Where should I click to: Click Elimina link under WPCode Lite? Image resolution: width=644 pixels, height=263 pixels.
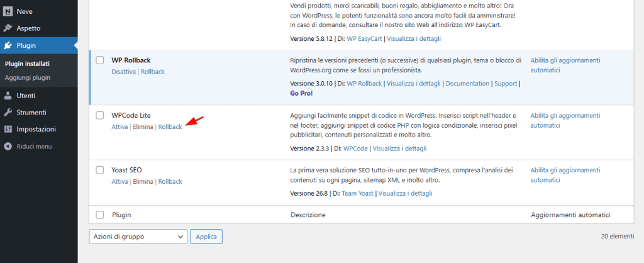[143, 127]
